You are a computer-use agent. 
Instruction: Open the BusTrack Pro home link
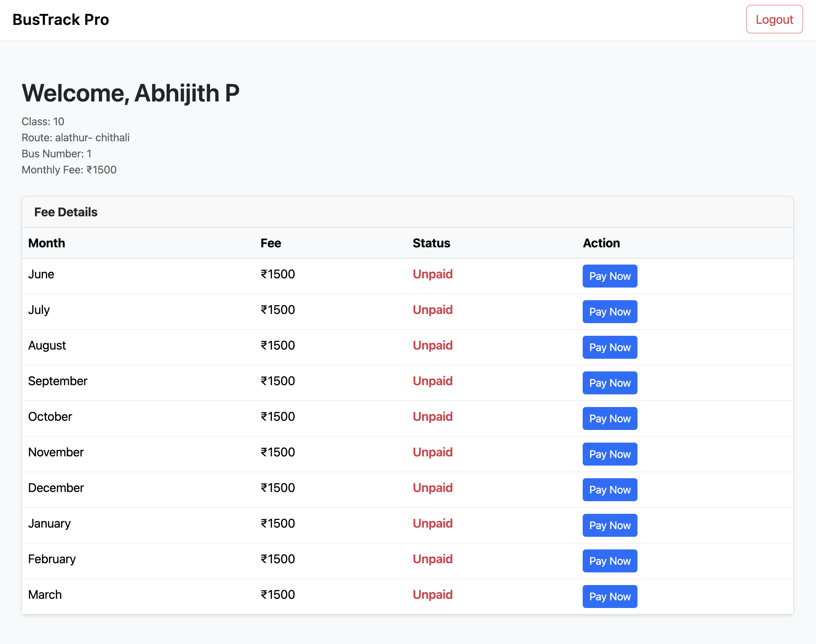pyautogui.click(x=61, y=20)
